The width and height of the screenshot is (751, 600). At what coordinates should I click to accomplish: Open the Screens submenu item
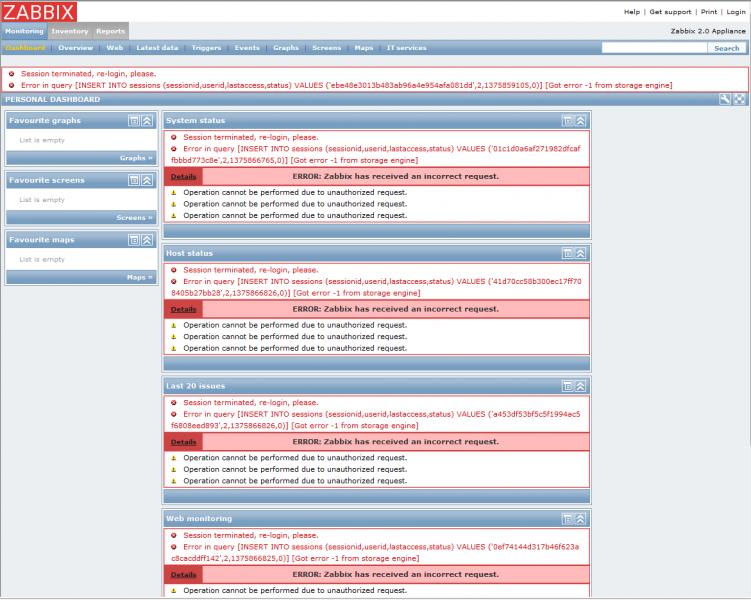[x=327, y=48]
